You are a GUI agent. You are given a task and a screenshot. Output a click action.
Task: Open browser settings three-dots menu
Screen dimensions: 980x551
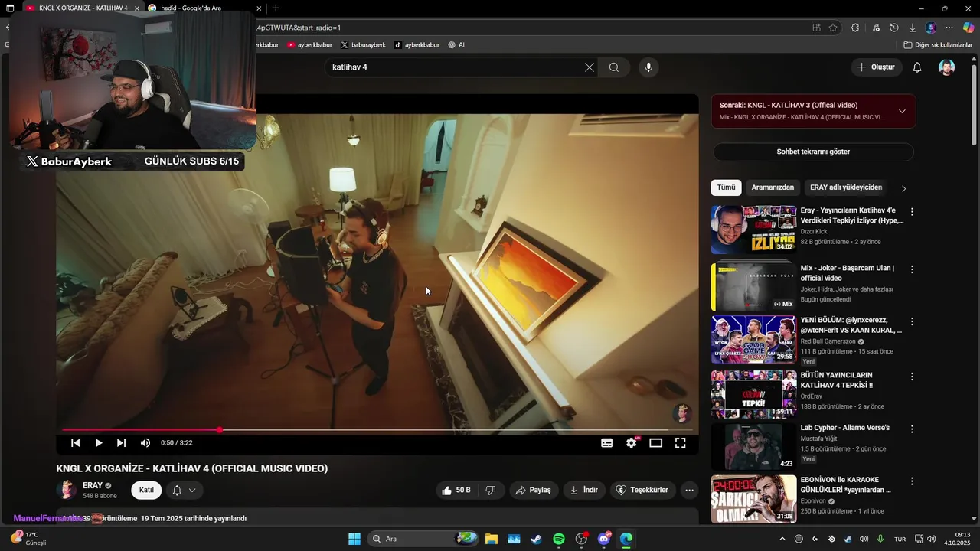coord(949,28)
